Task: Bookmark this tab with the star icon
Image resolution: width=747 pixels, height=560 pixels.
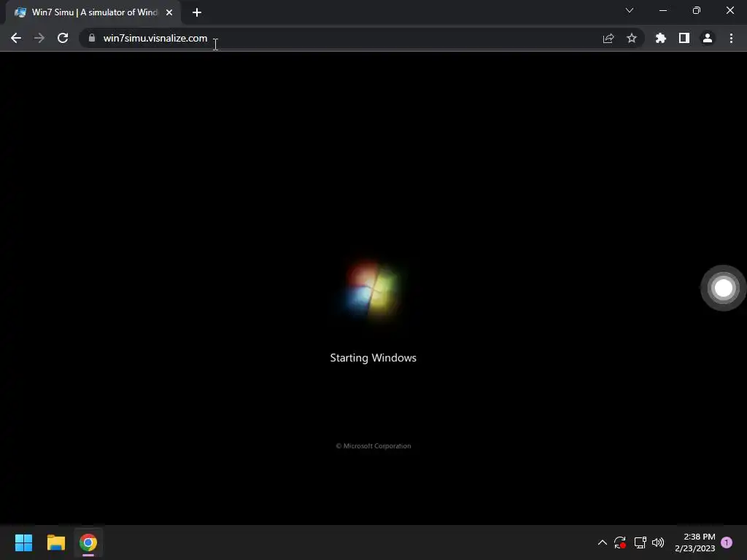Action: (632, 38)
